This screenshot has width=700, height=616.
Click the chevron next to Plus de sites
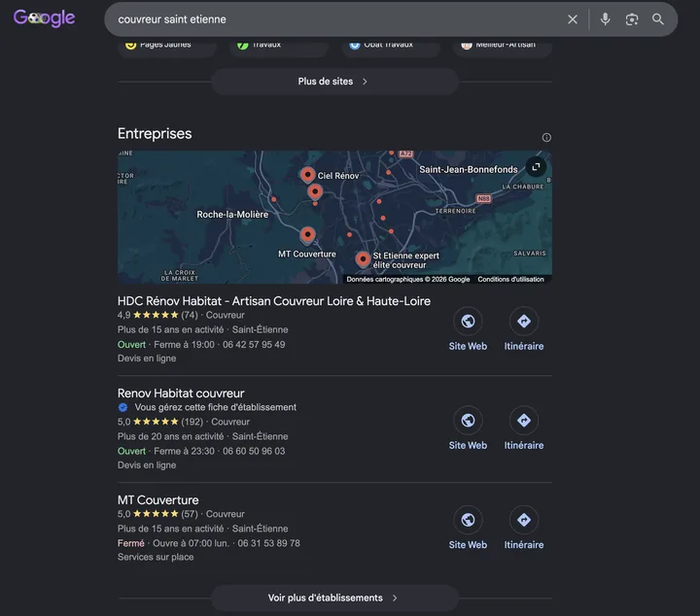click(365, 82)
